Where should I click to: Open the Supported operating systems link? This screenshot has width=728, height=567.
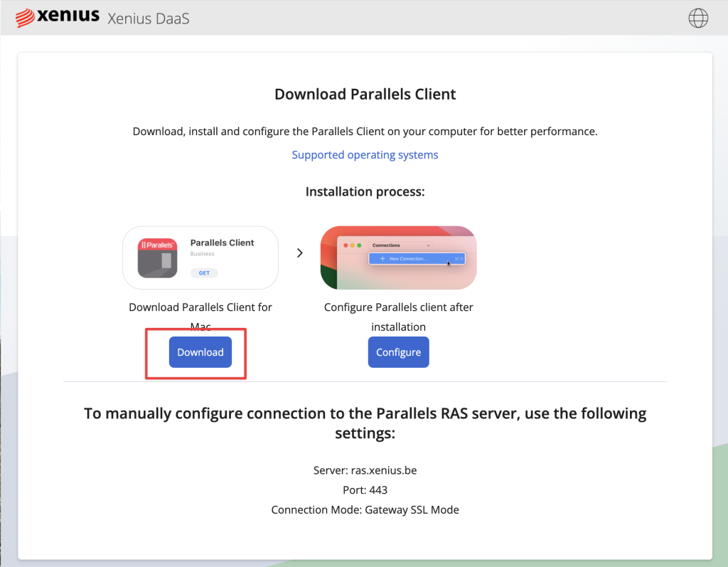coord(365,154)
